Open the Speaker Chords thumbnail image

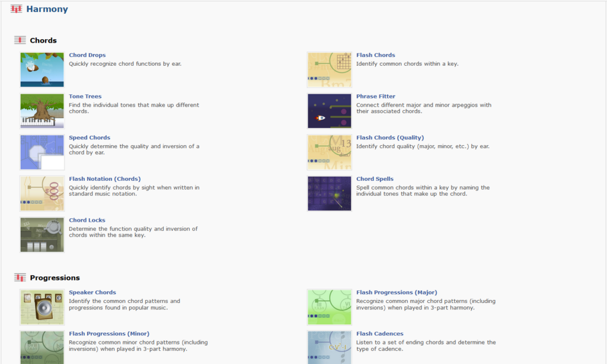[x=42, y=307]
